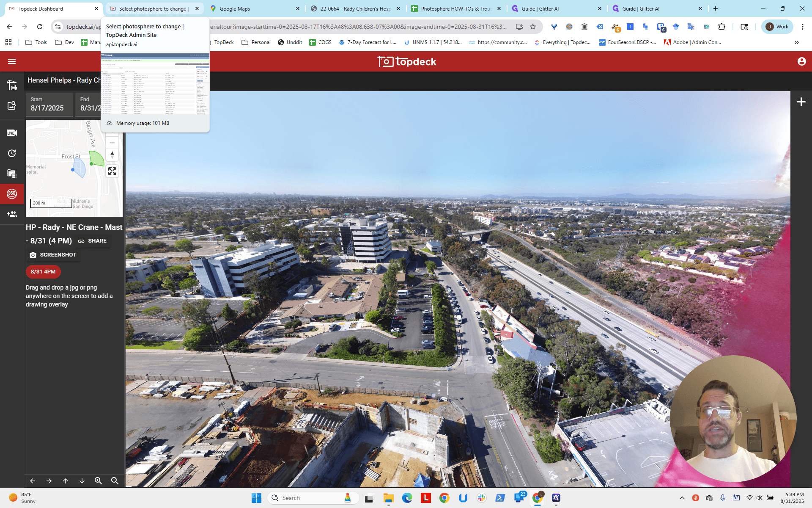This screenshot has width=812, height=508.
Task: Open the Topdeck hamburger menu
Action: (12, 61)
